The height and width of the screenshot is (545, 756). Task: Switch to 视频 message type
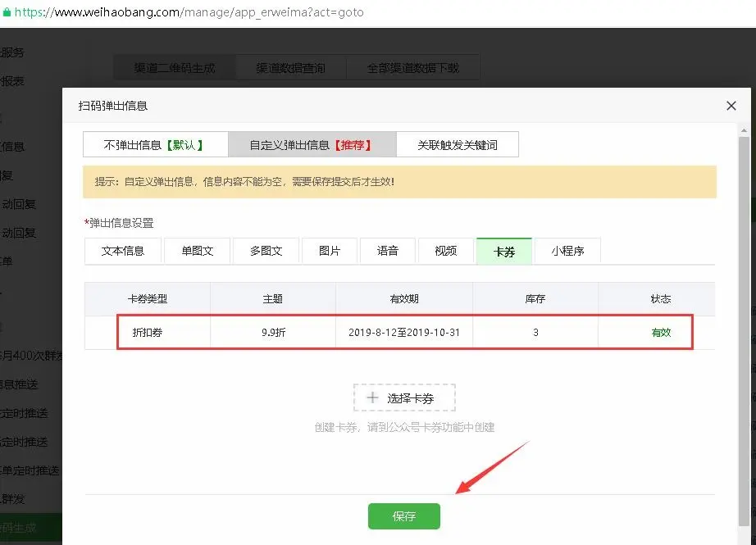tap(446, 251)
